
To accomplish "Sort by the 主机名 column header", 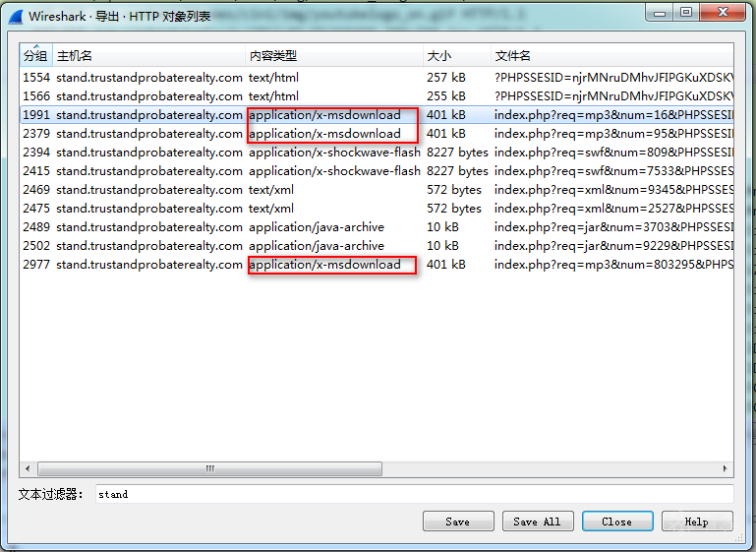I will tap(149, 55).
